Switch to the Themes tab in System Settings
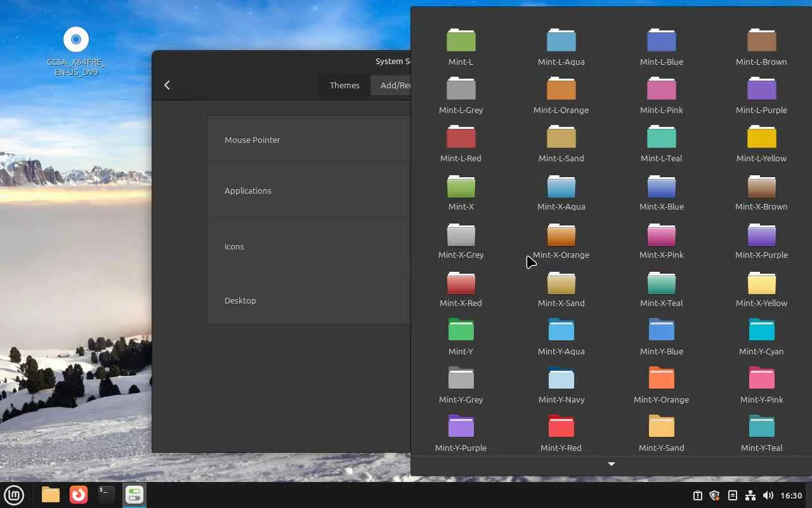The width and height of the screenshot is (812, 508). [344, 85]
